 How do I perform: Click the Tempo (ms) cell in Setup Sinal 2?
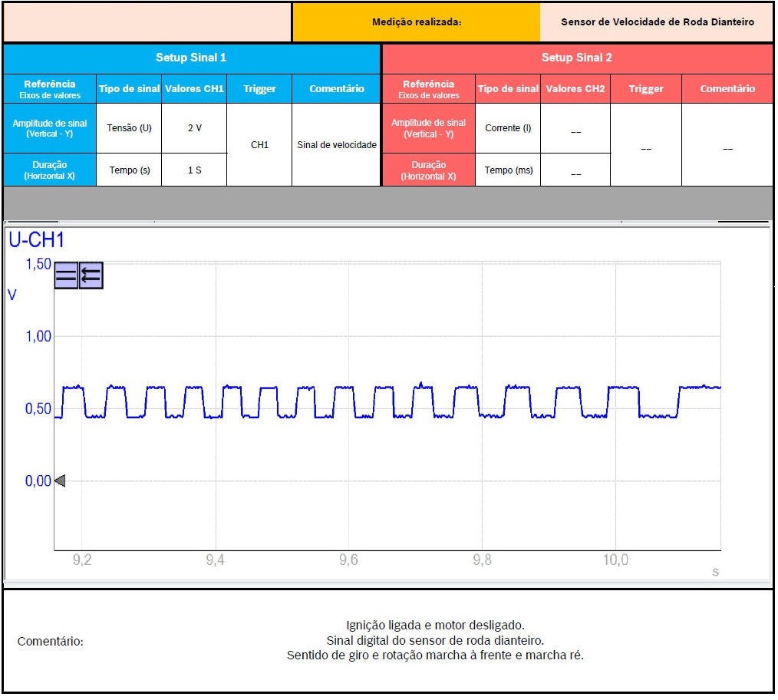507,170
